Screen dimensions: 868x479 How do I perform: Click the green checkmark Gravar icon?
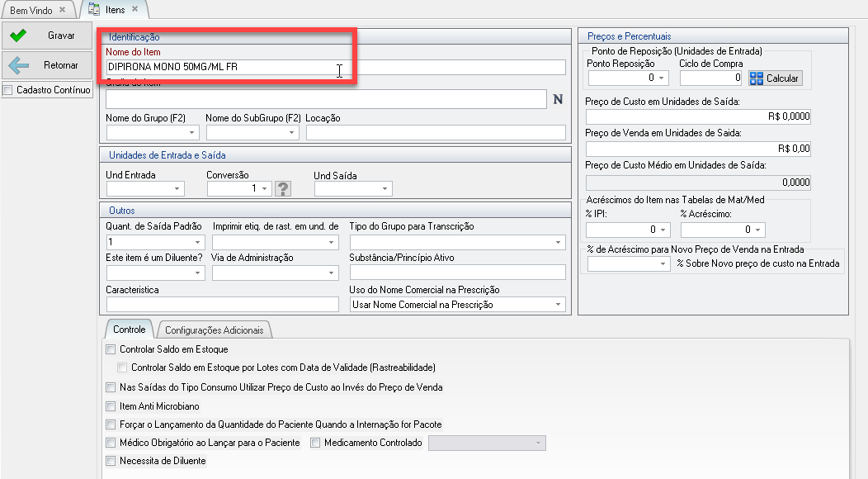(x=19, y=36)
